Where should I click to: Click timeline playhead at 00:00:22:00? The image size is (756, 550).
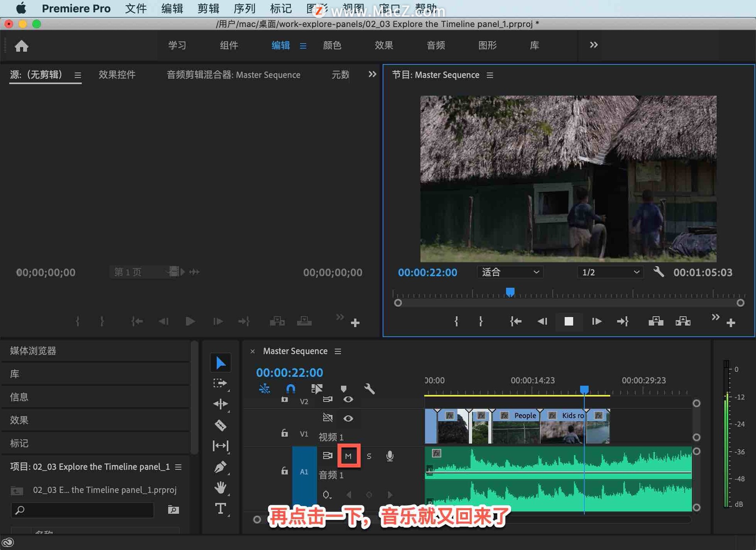(x=584, y=389)
